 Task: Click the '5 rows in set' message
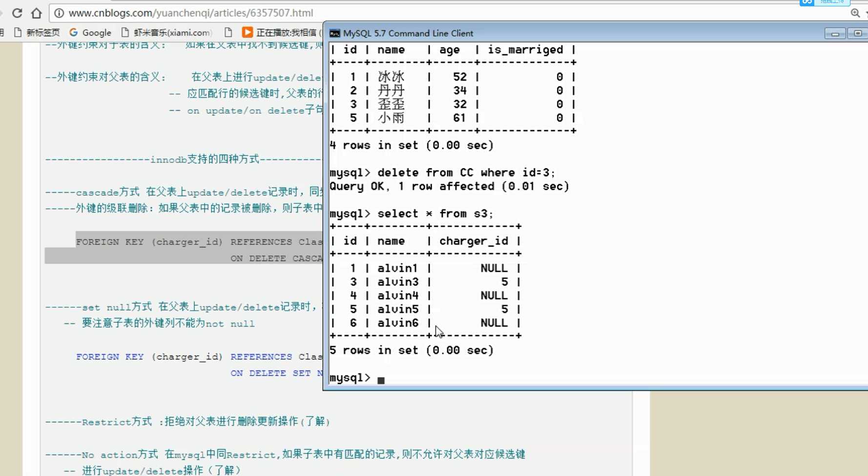click(x=412, y=350)
